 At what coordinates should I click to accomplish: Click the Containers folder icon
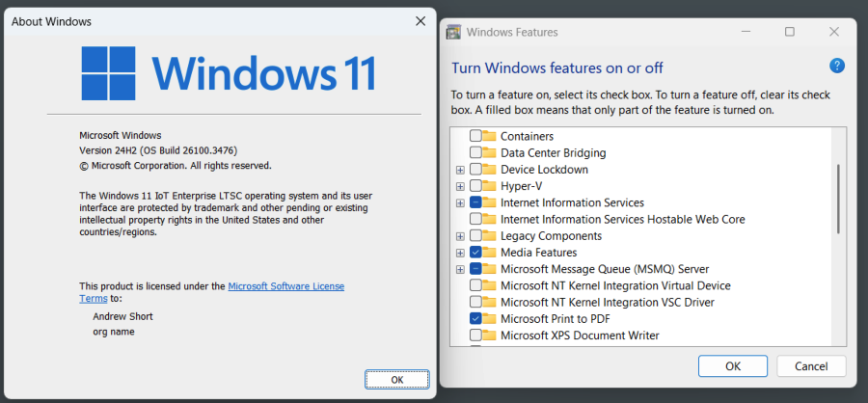coord(490,136)
